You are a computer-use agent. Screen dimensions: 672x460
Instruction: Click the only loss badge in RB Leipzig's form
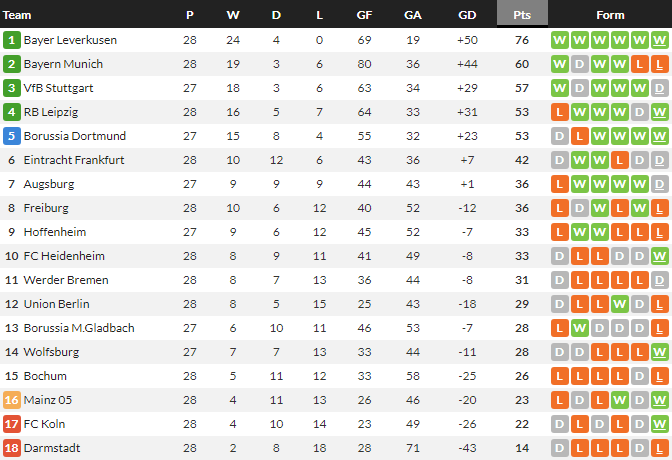(x=560, y=112)
